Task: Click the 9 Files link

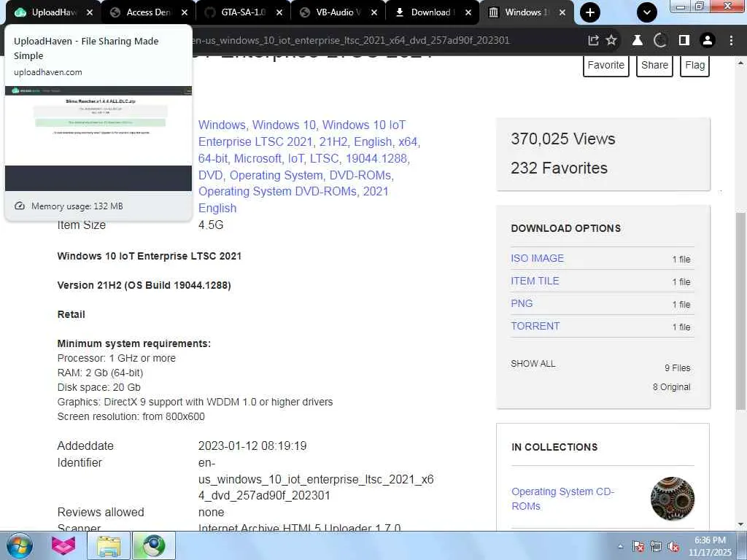Action: (678, 368)
